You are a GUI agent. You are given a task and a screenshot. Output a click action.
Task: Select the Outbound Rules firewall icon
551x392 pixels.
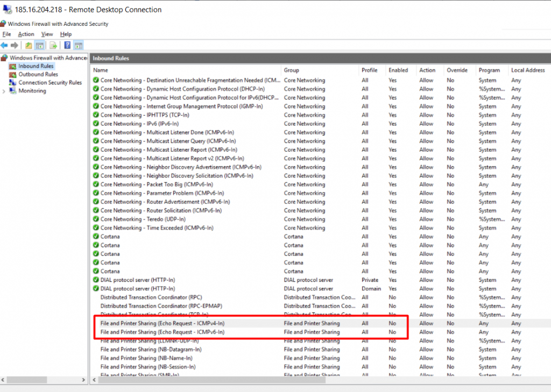point(13,74)
